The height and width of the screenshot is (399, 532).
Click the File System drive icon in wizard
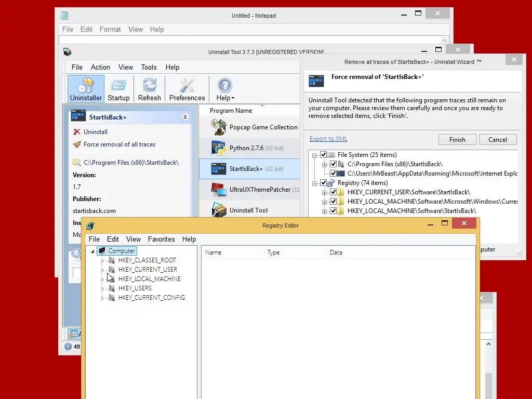pyautogui.click(x=331, y=155)
